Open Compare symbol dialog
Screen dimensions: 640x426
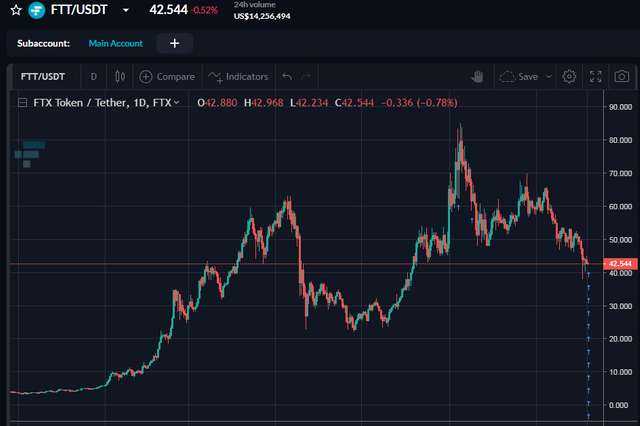tap(167, 77)
